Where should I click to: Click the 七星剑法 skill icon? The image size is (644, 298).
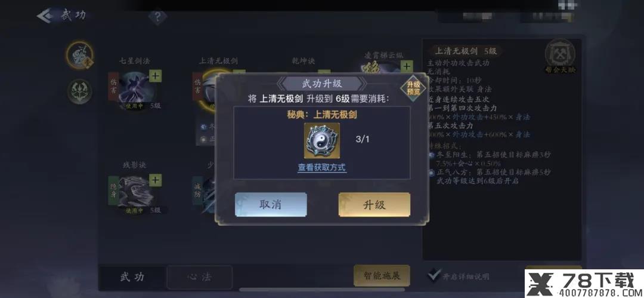[135, 87]
